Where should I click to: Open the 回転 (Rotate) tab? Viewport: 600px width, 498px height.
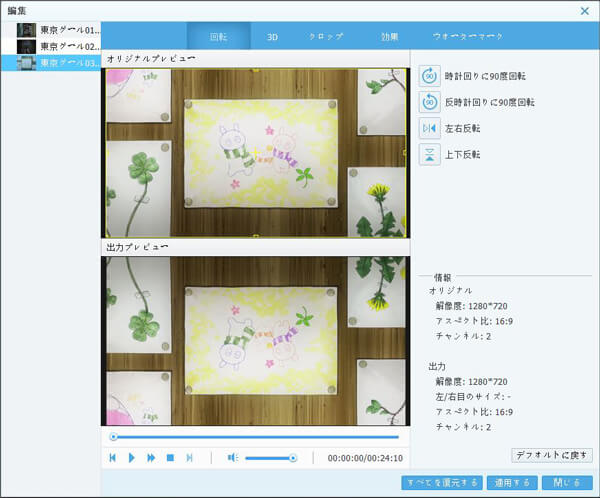218,36
